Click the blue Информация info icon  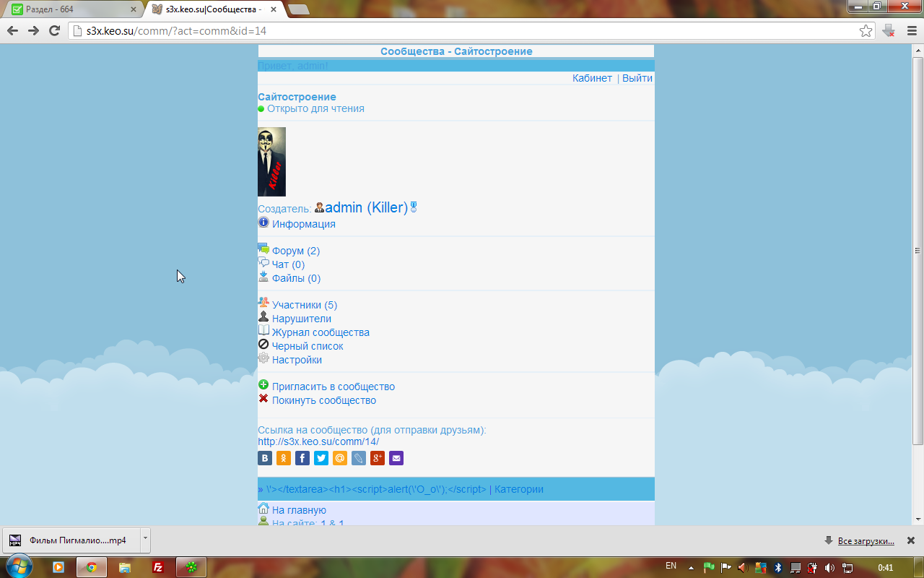click(263, 223)
